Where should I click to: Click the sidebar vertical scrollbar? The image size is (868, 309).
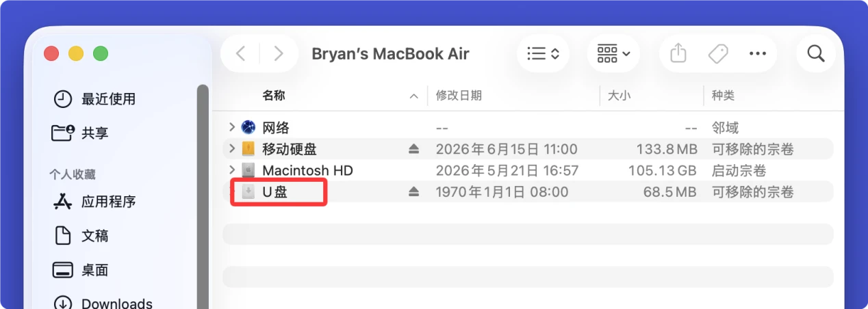(x=203, y=197)
